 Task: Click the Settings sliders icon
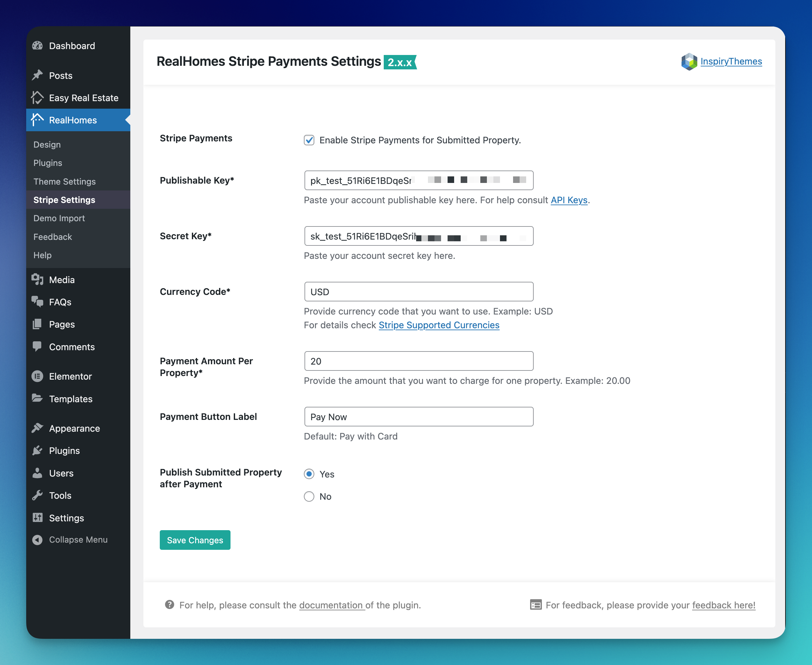click(x=37, y=517)
